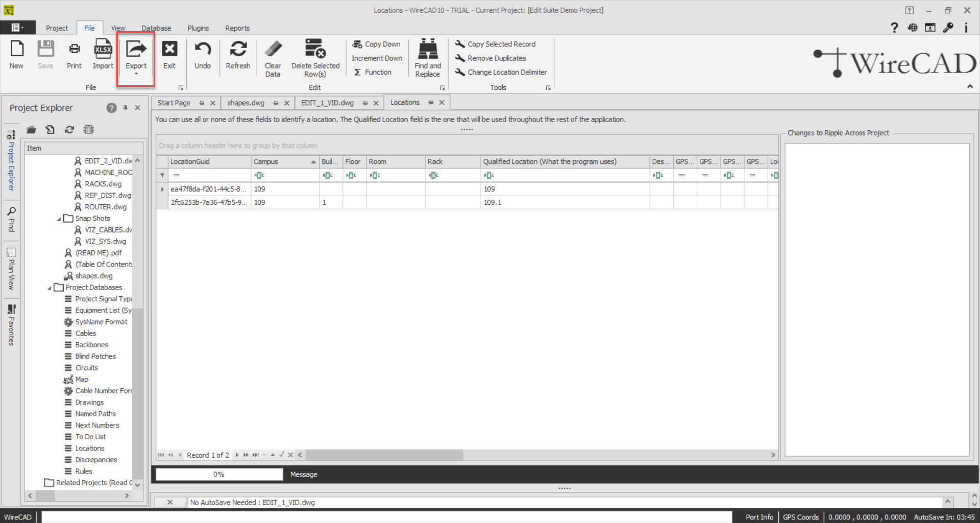The height and width of the screenshot is (523, 980).
Task: Click Delete Selected Row(s) icon
Action: pos(315,49)
